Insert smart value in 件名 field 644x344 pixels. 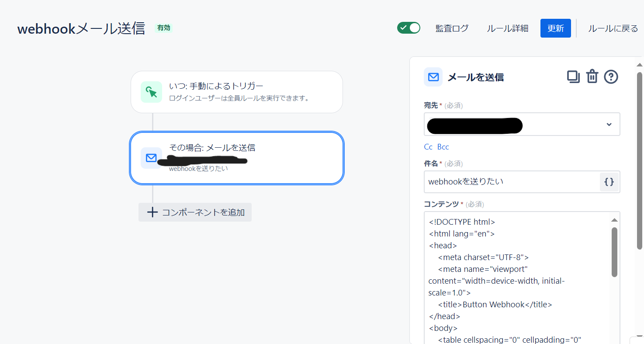(x=609, y=182)
